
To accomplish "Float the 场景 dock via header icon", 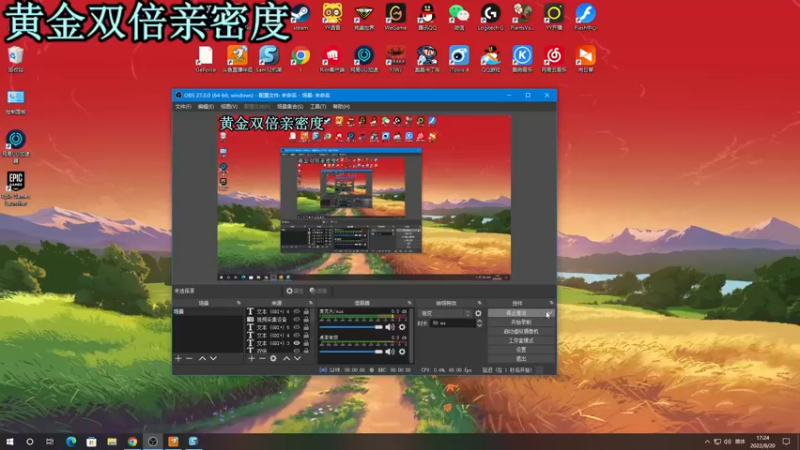I will (x=238, y=303).
